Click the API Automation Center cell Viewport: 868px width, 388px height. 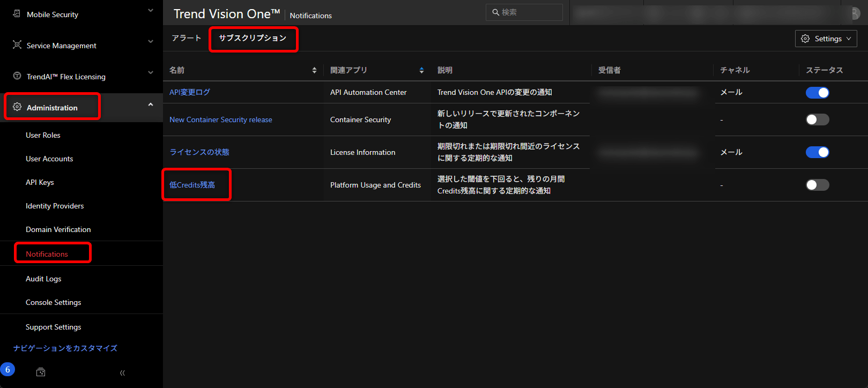[368, 92]
